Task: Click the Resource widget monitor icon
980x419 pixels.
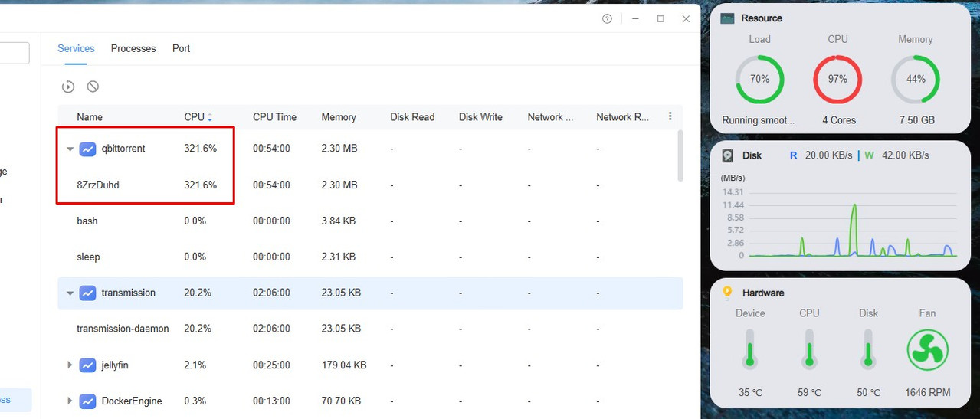Action: coord(727,18)
